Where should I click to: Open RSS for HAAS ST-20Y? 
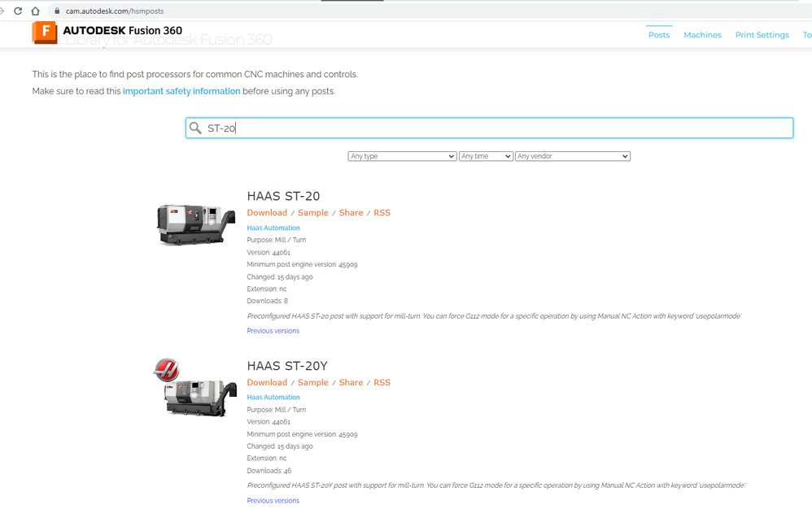pos(382,382)
